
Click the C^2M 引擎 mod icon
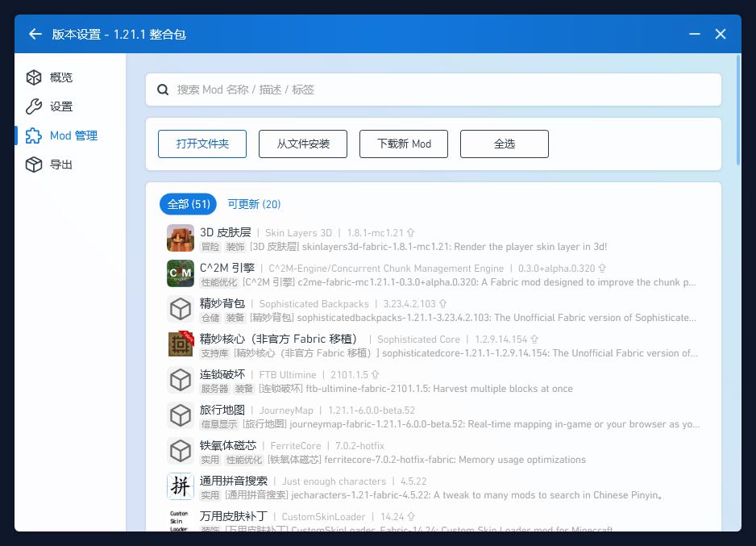click(x=181, y=274)
